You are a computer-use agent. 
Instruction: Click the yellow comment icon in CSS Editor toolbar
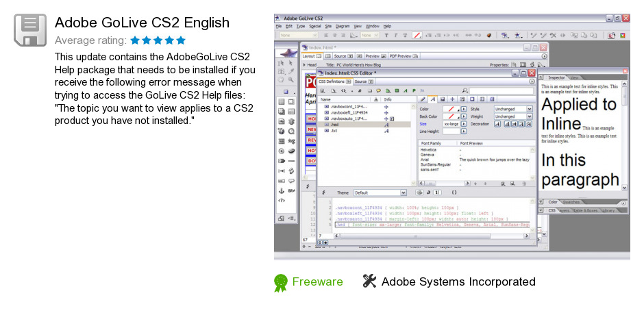tap(378, 90)
